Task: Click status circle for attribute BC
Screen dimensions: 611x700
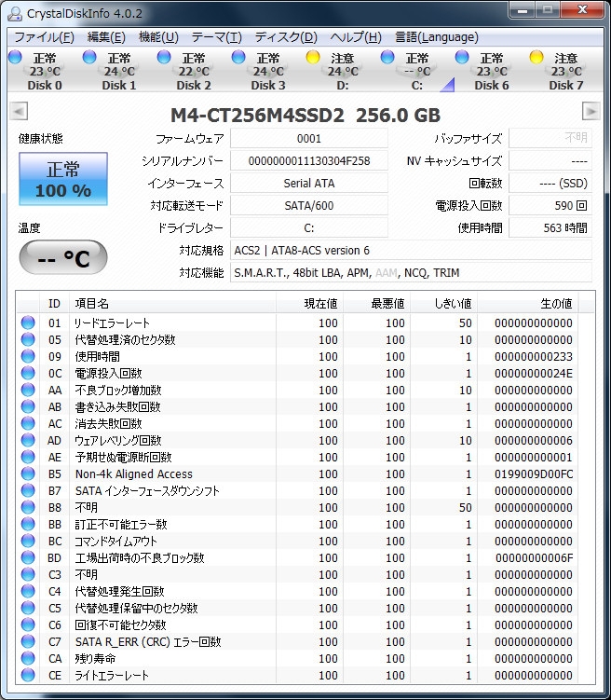Action: [28, 541]
